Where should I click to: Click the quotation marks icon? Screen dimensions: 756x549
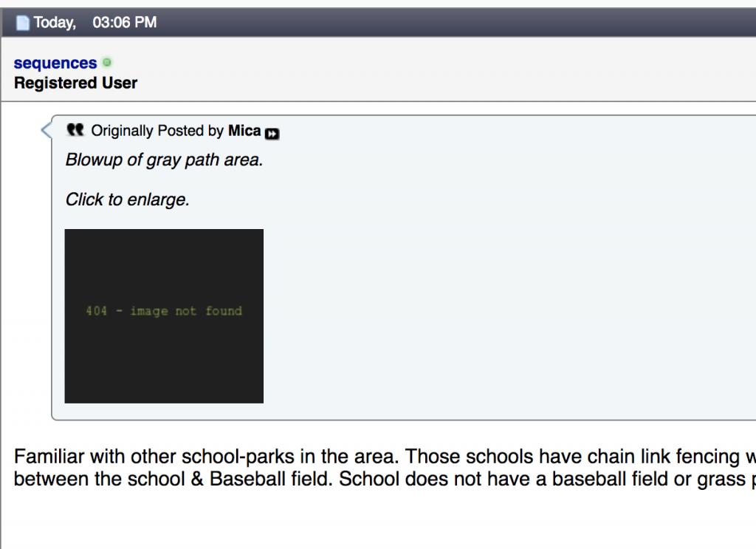(x=75, y=130)
